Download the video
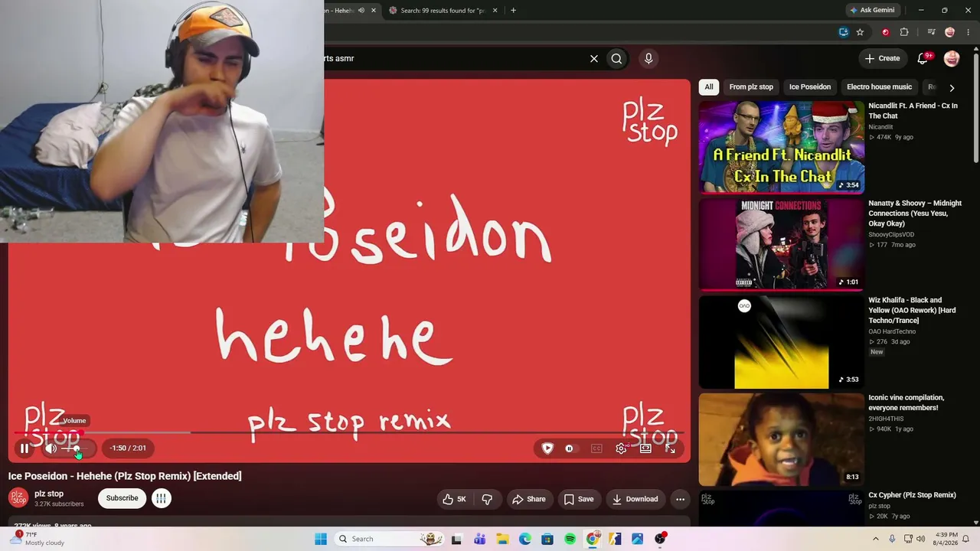This screenshot has height=551, width=980. point(635,499)
